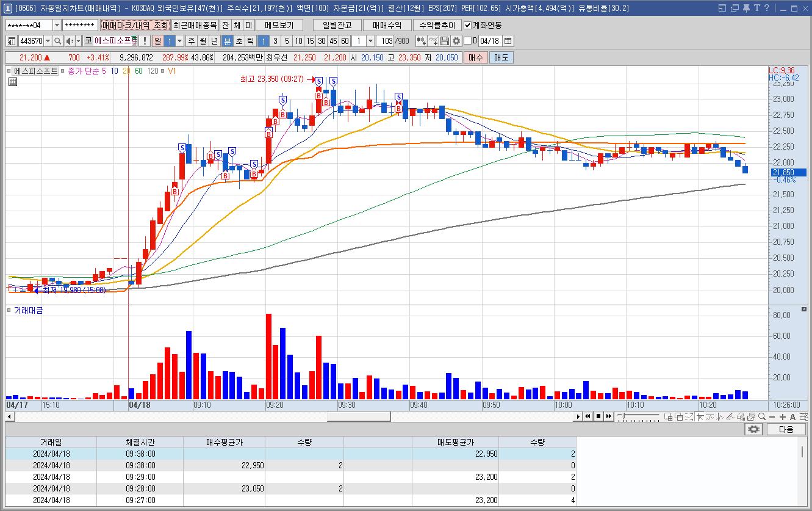The height and width of the screenshot is (511, 812).
Task: Click the stop button in chart controls
Action: click(x=598, y=416)
